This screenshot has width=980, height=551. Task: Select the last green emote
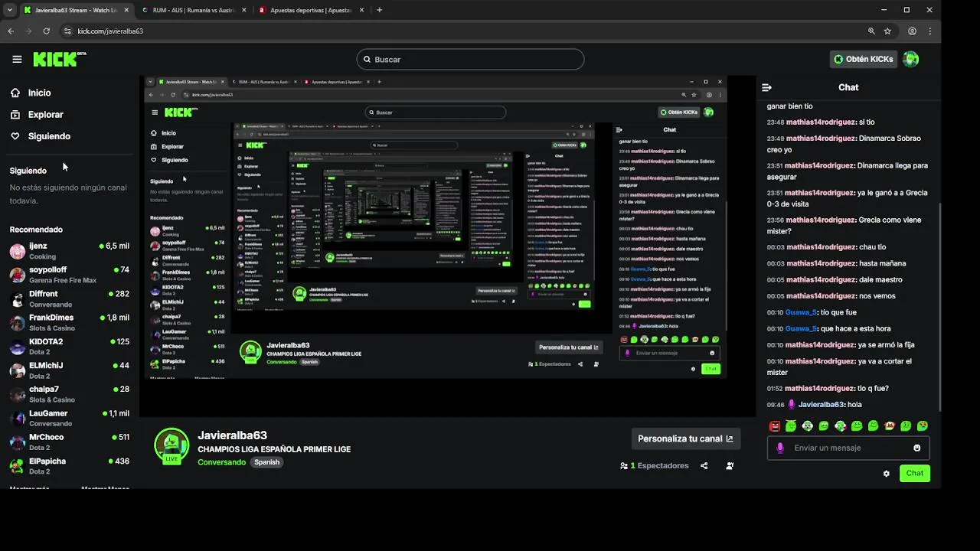[923, 426]
